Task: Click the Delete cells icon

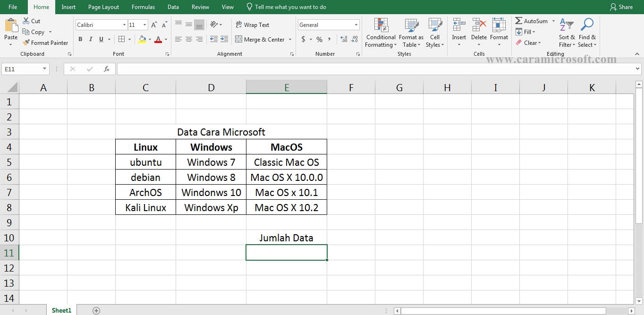Action: (x=479, y=25)
